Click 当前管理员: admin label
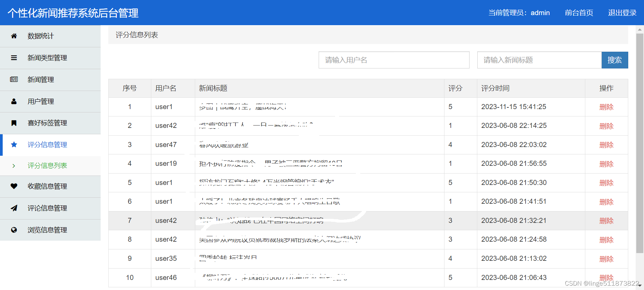Viewport: 644px width, 290px height. (x=519, y=13)
